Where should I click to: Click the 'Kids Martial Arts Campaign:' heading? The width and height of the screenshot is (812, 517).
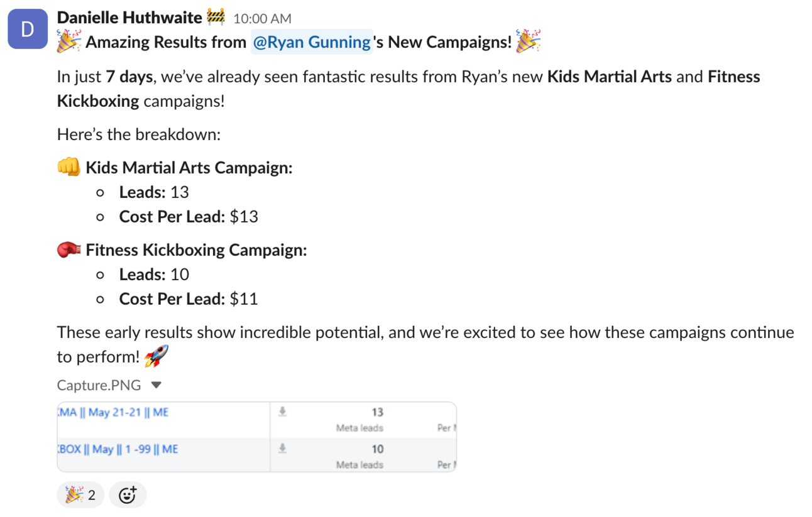pyautogui.click(x=189, y=167)
